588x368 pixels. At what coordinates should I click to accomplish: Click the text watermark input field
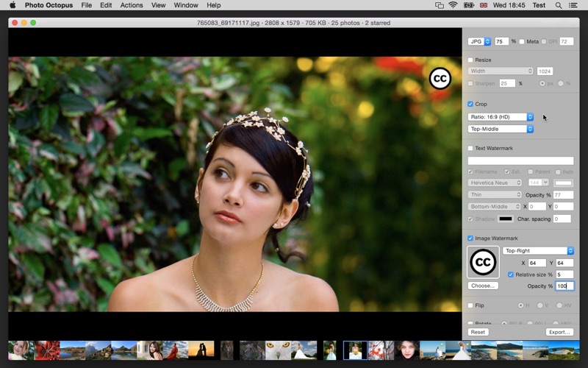pyautogui.click(x=520, y=160)
